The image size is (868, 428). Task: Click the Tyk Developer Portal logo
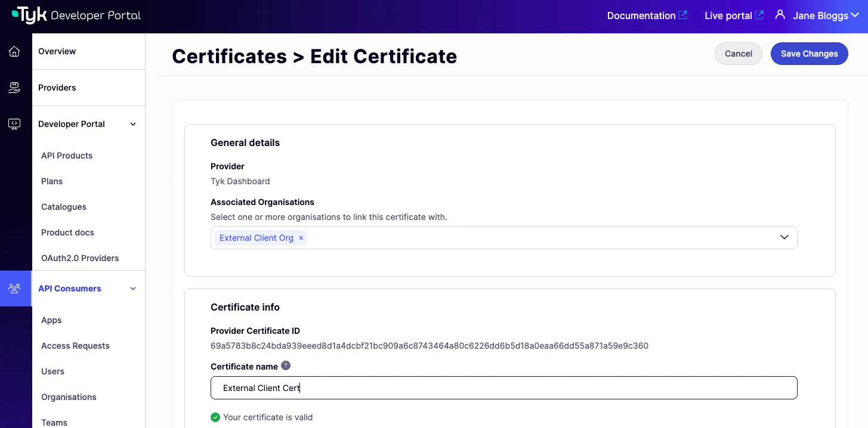click(75, 15)
